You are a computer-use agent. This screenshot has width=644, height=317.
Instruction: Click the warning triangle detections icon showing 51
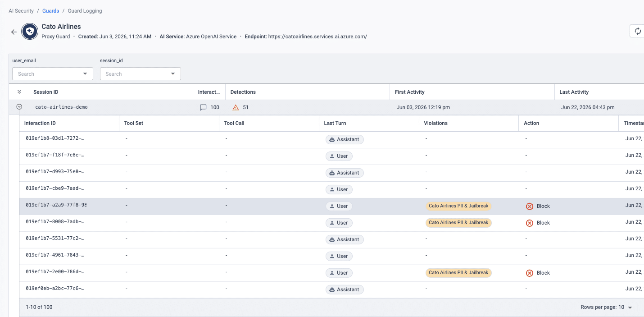(x=236, y=107)
